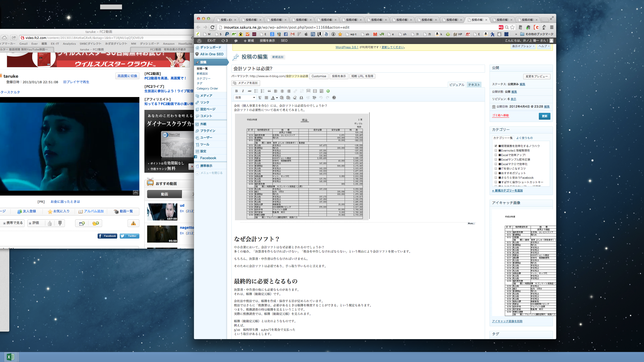Reload the page in Chrome
644x362 pixels.
tap(213, 27)
